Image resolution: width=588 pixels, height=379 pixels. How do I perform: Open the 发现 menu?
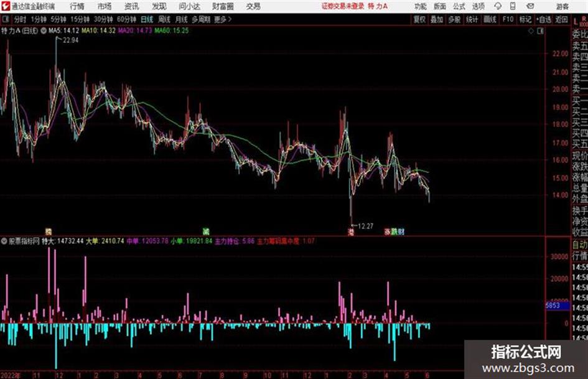[x=159, y=6]
